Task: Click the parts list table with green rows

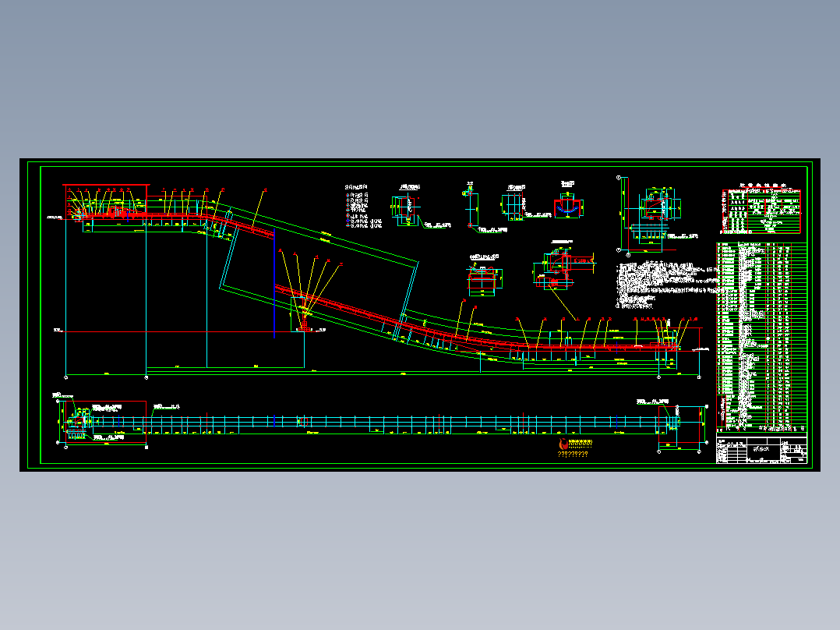Action: pos(761,337)
